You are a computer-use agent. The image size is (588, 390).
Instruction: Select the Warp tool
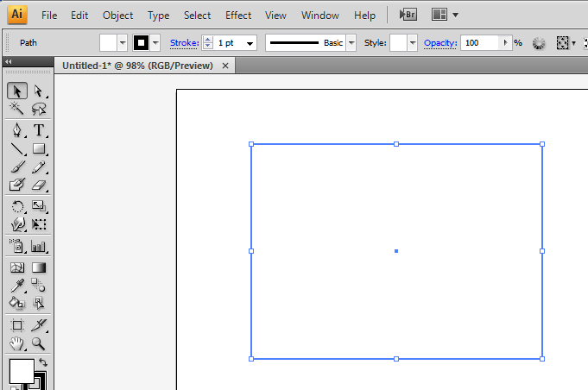(x=17, y=224)
